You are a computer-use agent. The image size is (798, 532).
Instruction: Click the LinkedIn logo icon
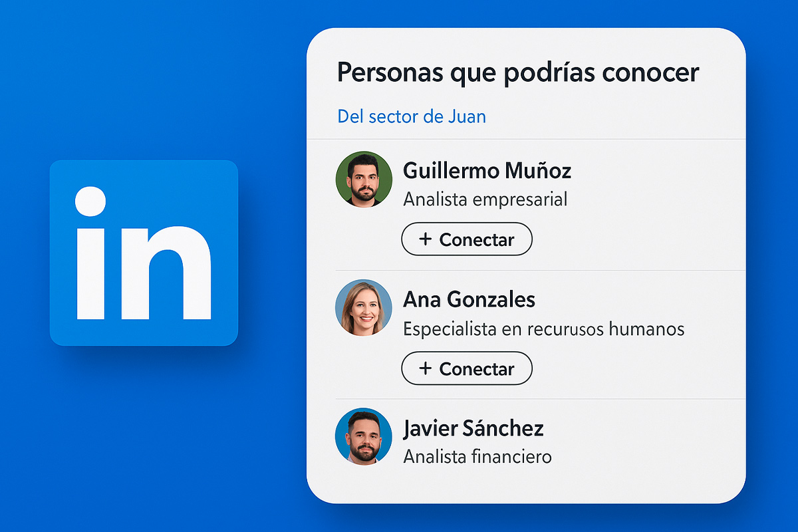pyautogui.click(x=144, y=253)
